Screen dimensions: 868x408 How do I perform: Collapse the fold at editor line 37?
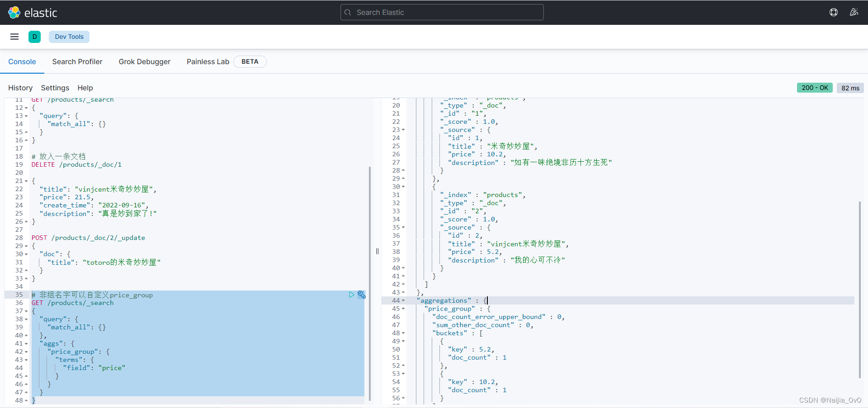coord(26,311)
